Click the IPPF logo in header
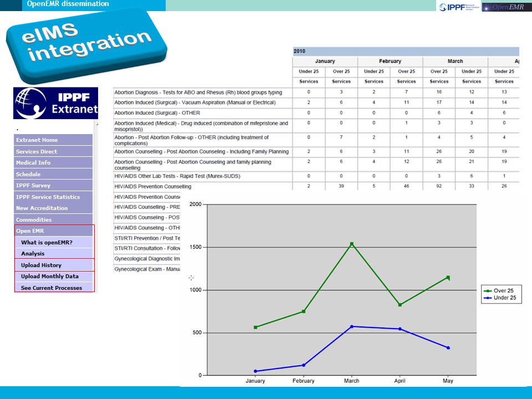Viewport: 532px width, 399px height. tap(459, 7)
